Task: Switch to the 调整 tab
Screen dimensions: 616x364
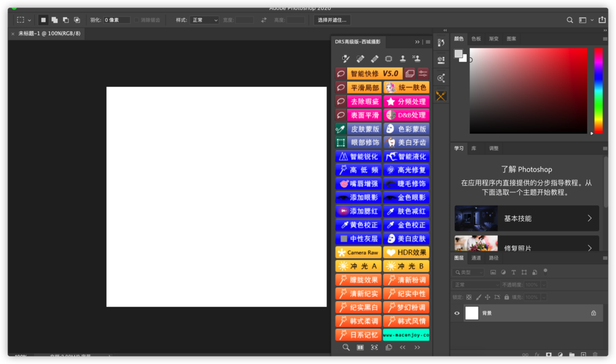Action: [x=494, y=148]
